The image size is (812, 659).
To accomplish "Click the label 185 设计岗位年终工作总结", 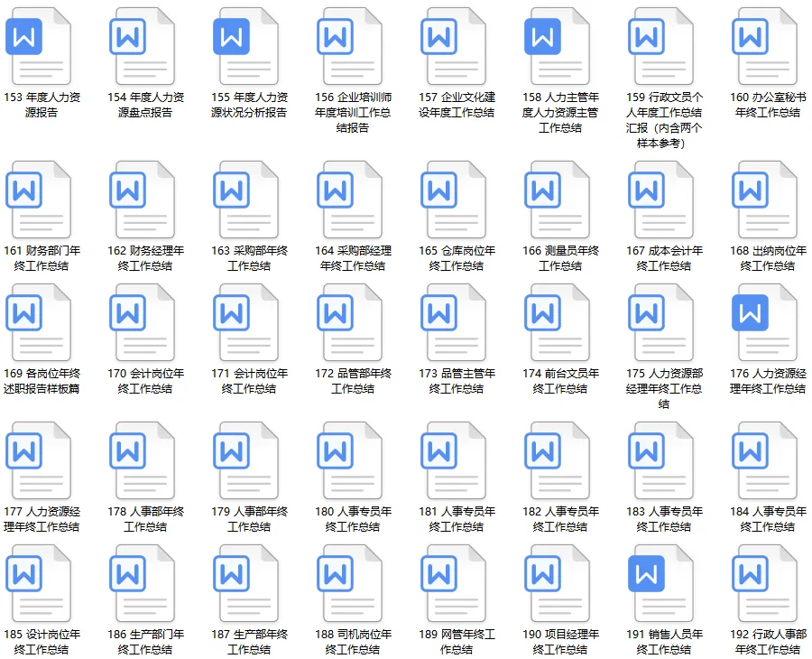I will 42,642.
